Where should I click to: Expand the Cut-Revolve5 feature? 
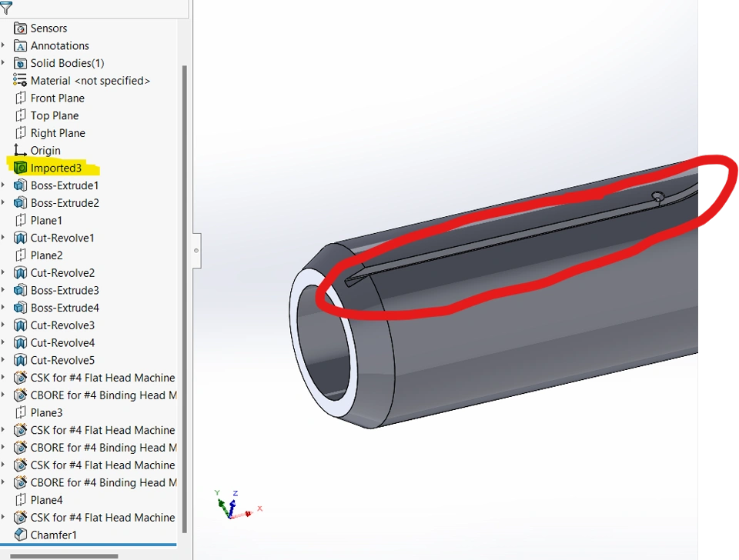pyautogui.click(x=3, y=360)
